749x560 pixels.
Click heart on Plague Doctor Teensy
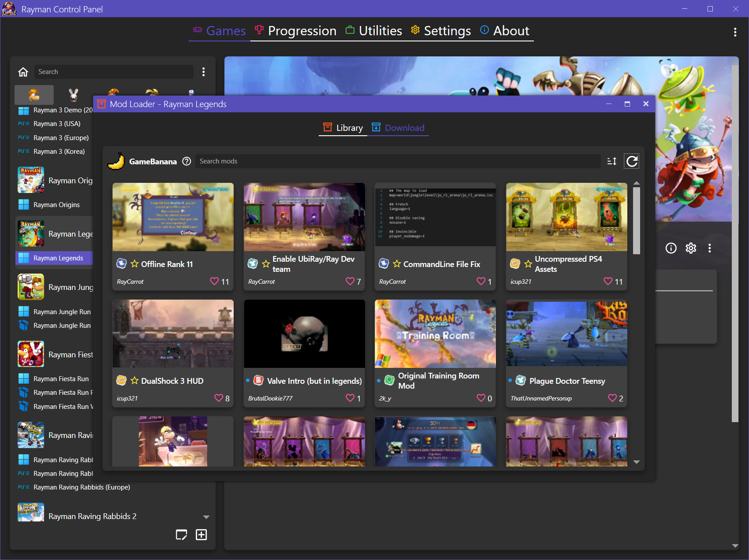pyautogui.click(x=612, y=398)
